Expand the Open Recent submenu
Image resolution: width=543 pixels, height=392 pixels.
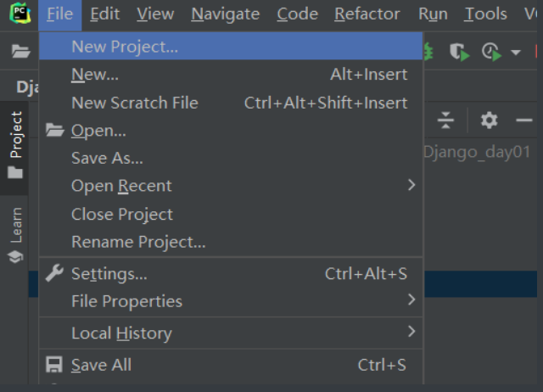411,185
